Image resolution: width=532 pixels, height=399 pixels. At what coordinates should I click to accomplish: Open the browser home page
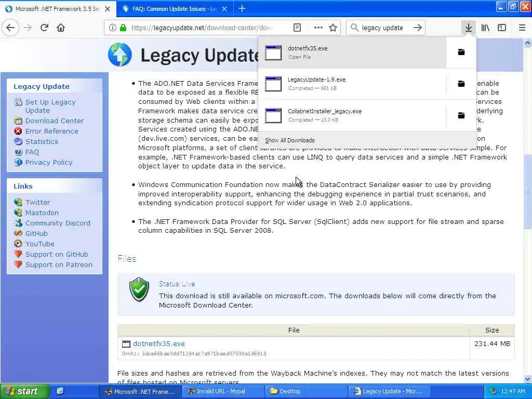pos(61,28)
